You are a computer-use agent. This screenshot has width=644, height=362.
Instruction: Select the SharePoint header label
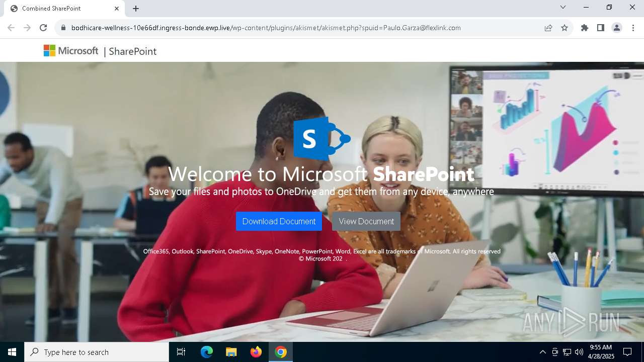[x=133, y=51]
